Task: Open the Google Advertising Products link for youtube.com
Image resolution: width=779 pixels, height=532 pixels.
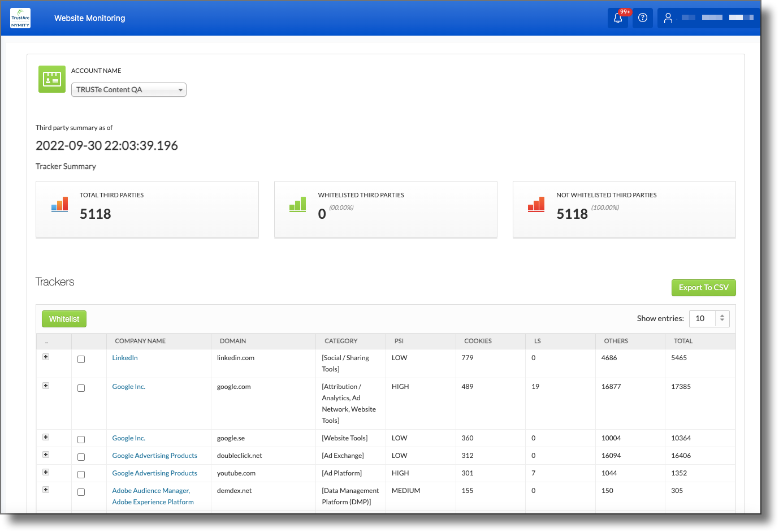Action: [x=154, y=473]
